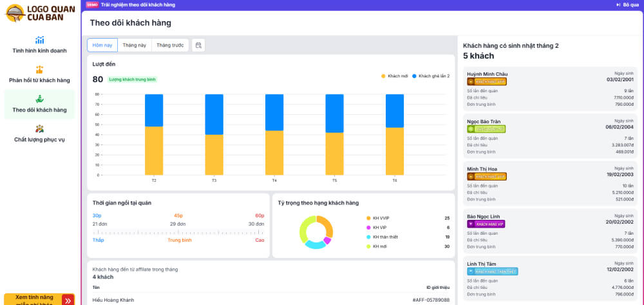This screenshot has width=644, height=305.
Task: Switch to the Hôm nay tab
Action: 102,45
